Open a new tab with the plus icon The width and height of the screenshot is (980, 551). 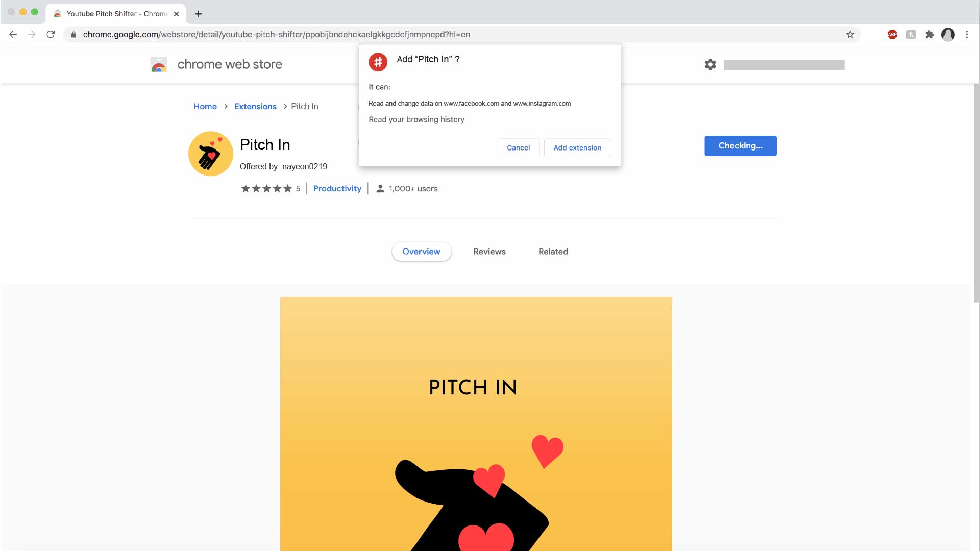point(199,14)
